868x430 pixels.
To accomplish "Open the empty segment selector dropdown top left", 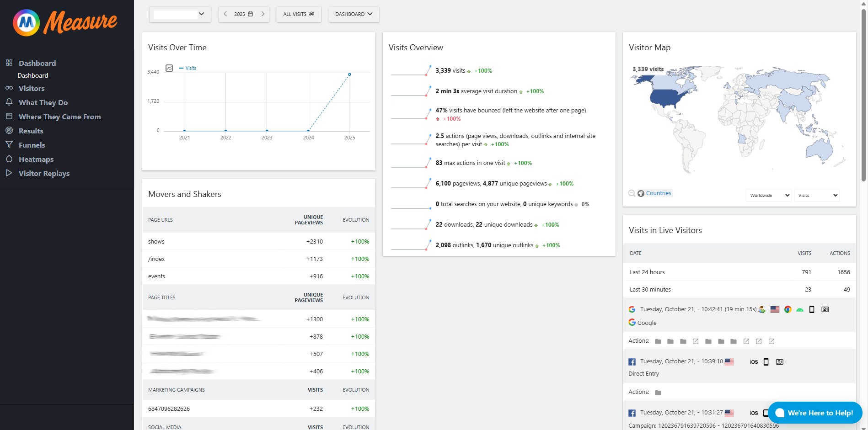I will tap(180, 14).
